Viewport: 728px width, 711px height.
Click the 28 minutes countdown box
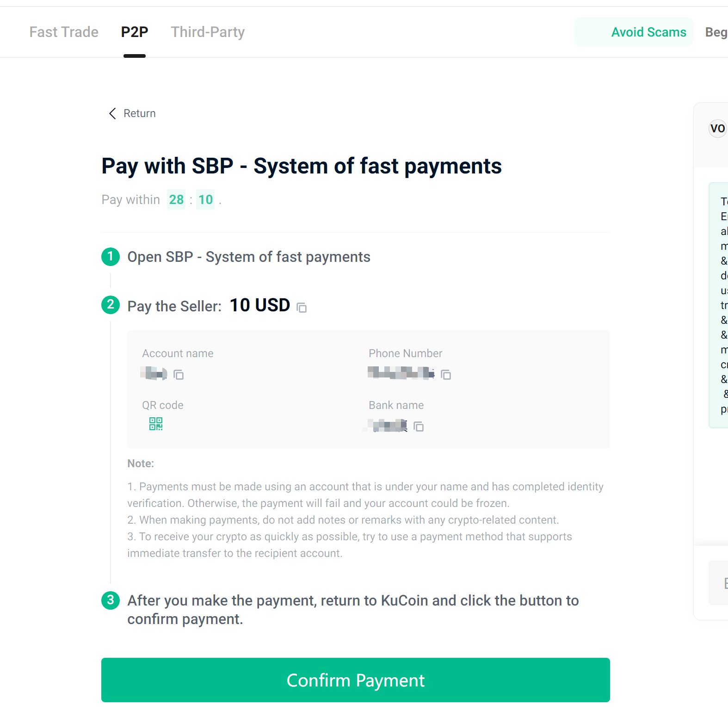coord(176,199)
